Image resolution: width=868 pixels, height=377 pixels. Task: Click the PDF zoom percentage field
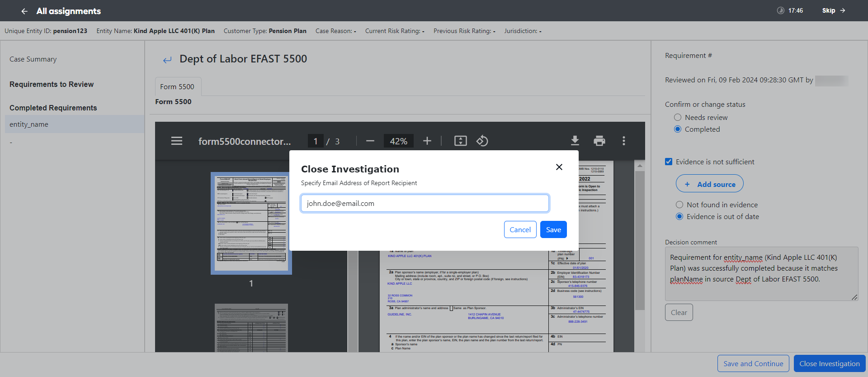pos(398,141)
